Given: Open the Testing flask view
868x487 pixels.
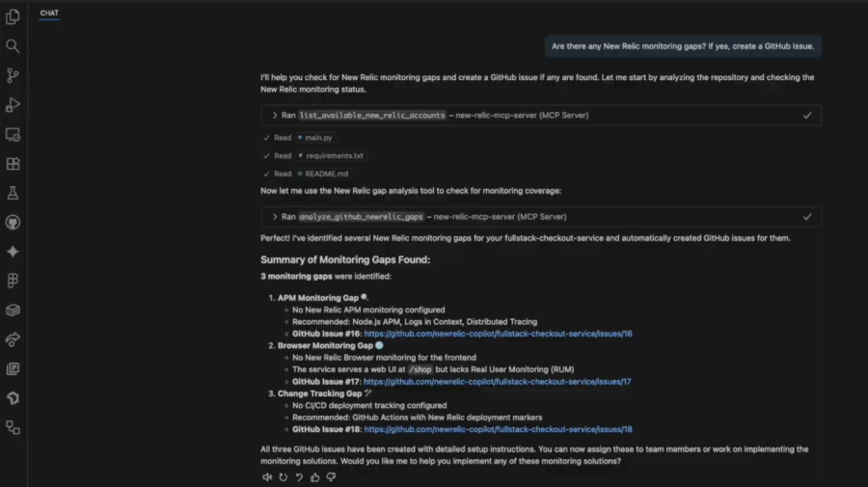Looking at the screenshot, I should pyautogui.click(x=13, y=193).
